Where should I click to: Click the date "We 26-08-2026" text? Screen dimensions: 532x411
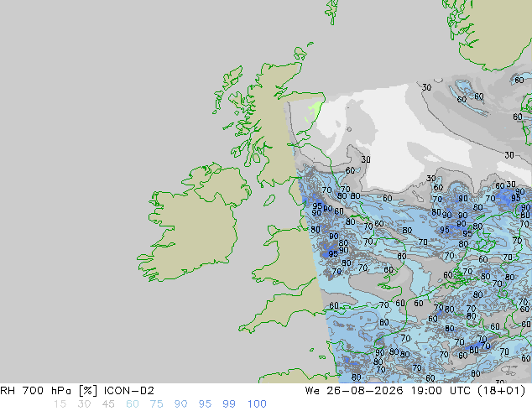click(354, 391)
